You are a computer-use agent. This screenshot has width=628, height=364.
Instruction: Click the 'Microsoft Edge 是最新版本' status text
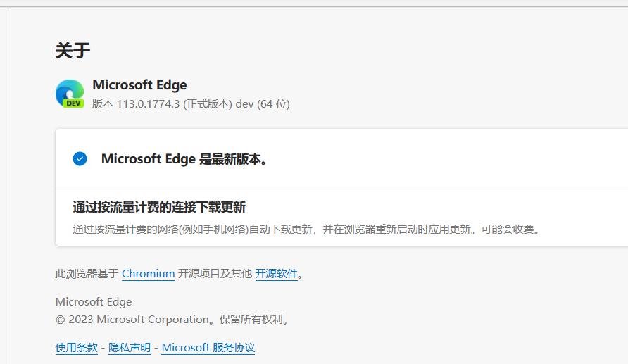point(184,159)
